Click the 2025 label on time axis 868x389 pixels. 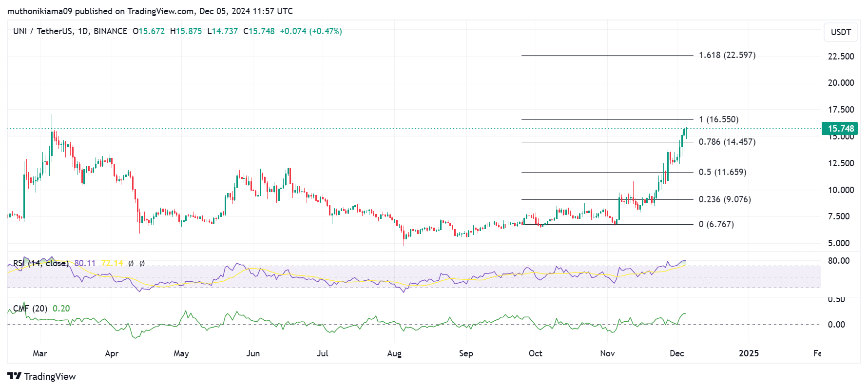(749, 353)
